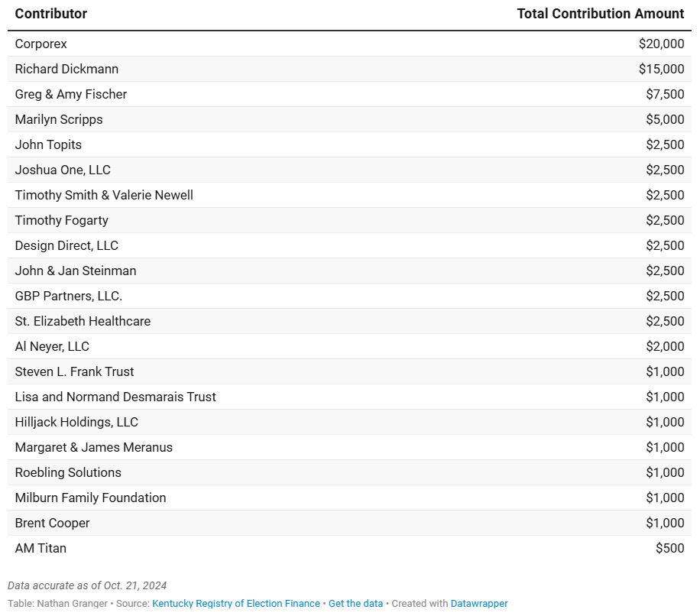Click the Total Contribution Amount header
This screenshot has width=700, height=616.
(601, 14)
